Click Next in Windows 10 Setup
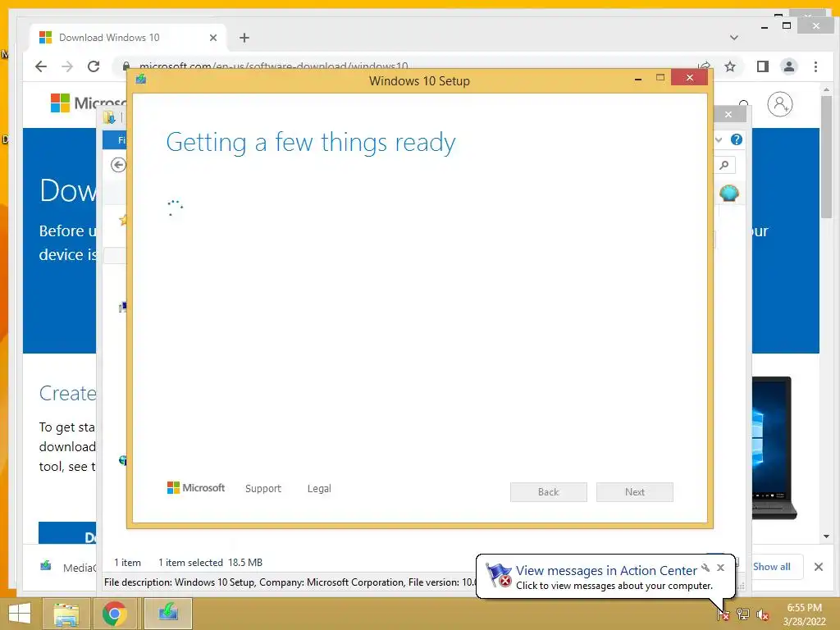This screenshot has width=840, height=630. [x=635, y=492]
